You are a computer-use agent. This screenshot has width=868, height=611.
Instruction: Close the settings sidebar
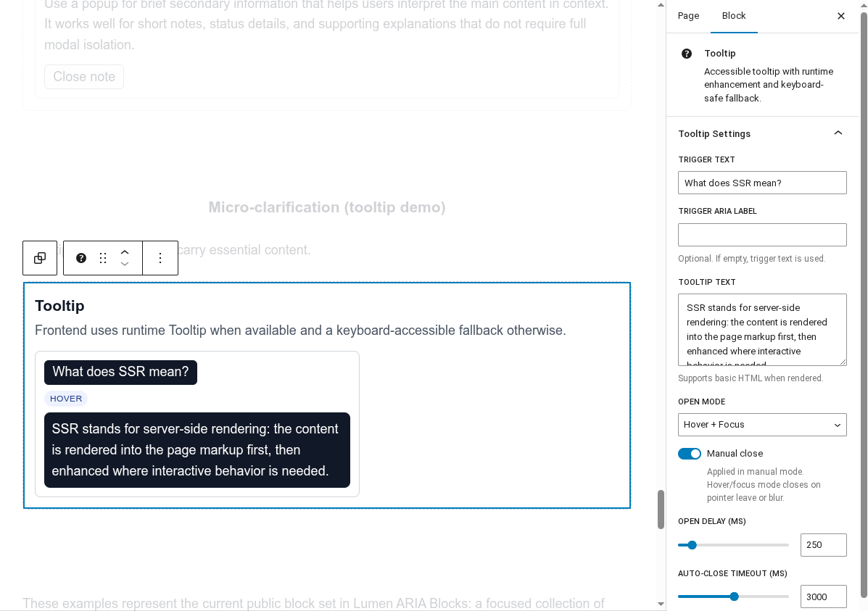tap(840, 16)
